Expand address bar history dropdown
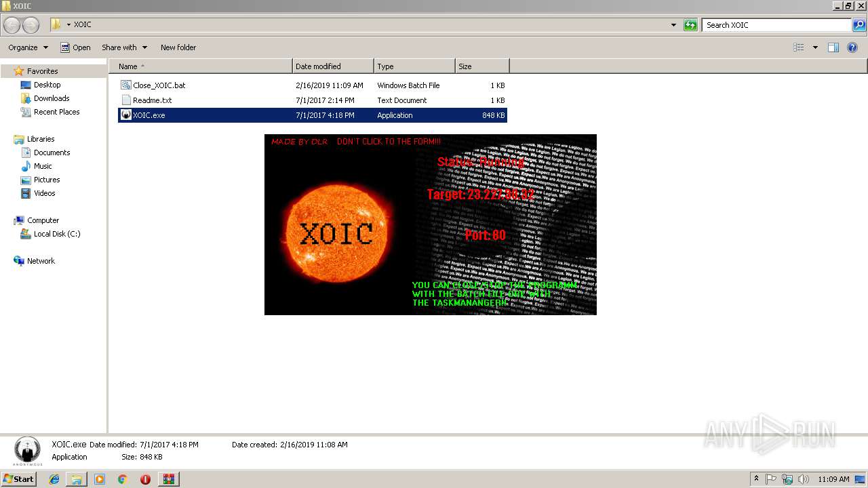This screenshot has width=868, height=488. coord(673,25)
